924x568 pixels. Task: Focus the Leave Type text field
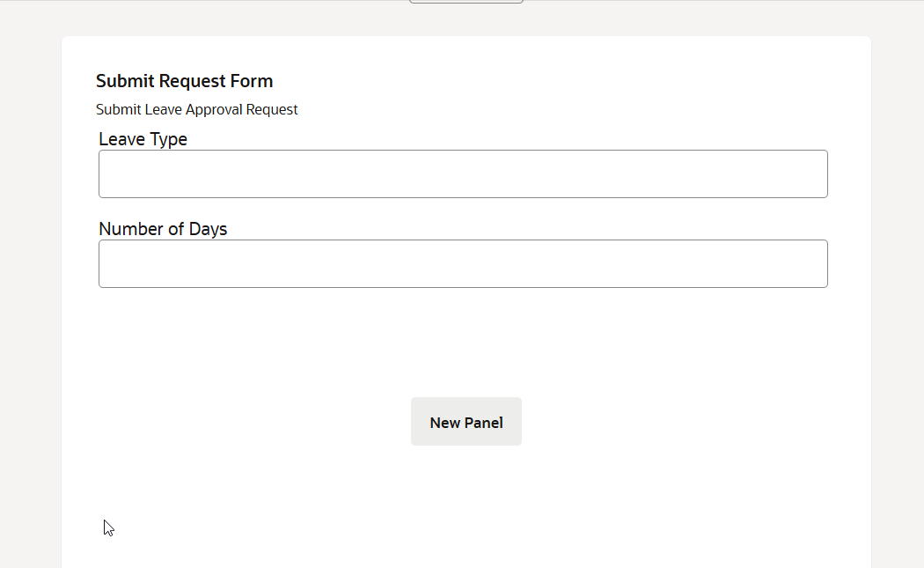463,174
